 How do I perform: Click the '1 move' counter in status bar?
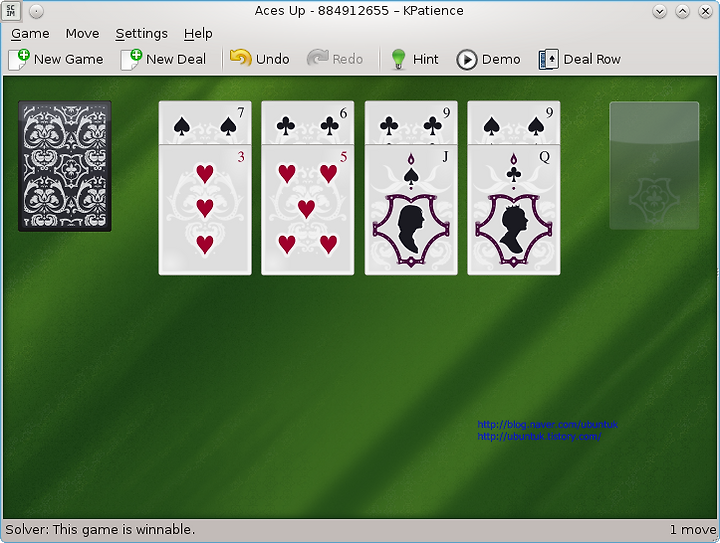point(692,529)
